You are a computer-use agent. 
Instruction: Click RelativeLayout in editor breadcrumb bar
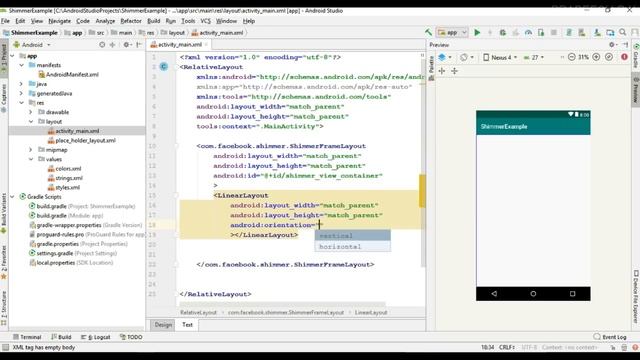coord(198,313)
